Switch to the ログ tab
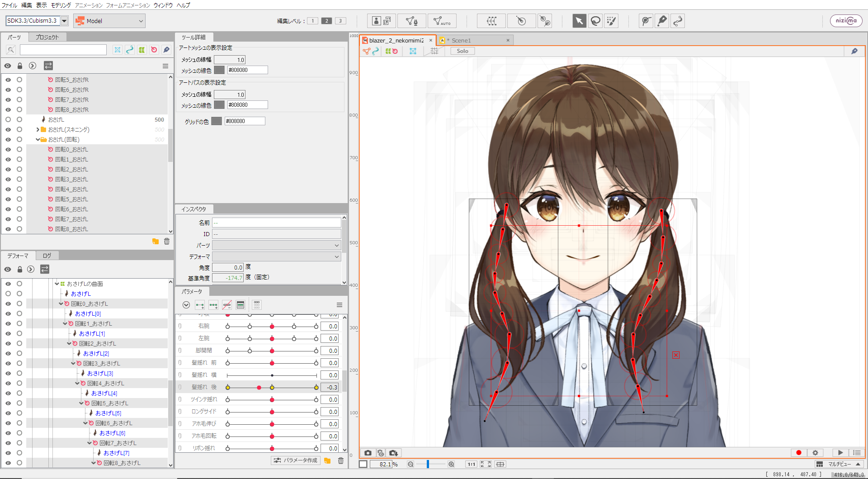 (47, 256)
